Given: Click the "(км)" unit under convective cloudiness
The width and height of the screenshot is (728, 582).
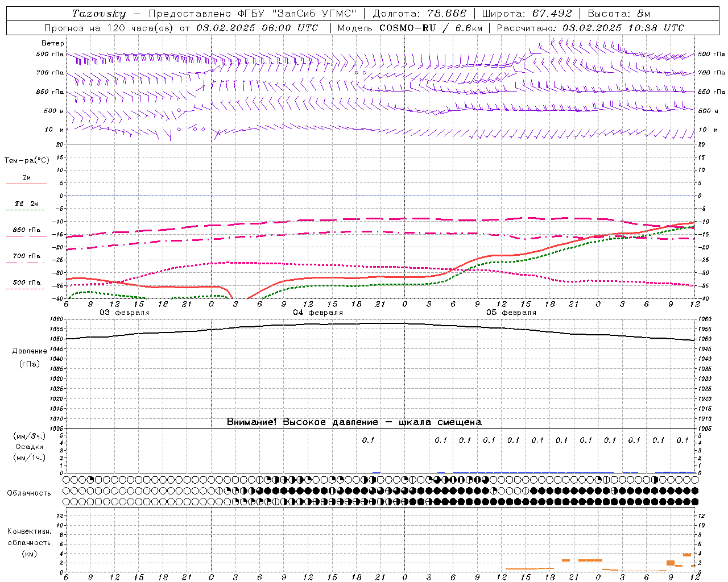Looking at the screenshot, I should pyautogui.click(x=29, y=554).
